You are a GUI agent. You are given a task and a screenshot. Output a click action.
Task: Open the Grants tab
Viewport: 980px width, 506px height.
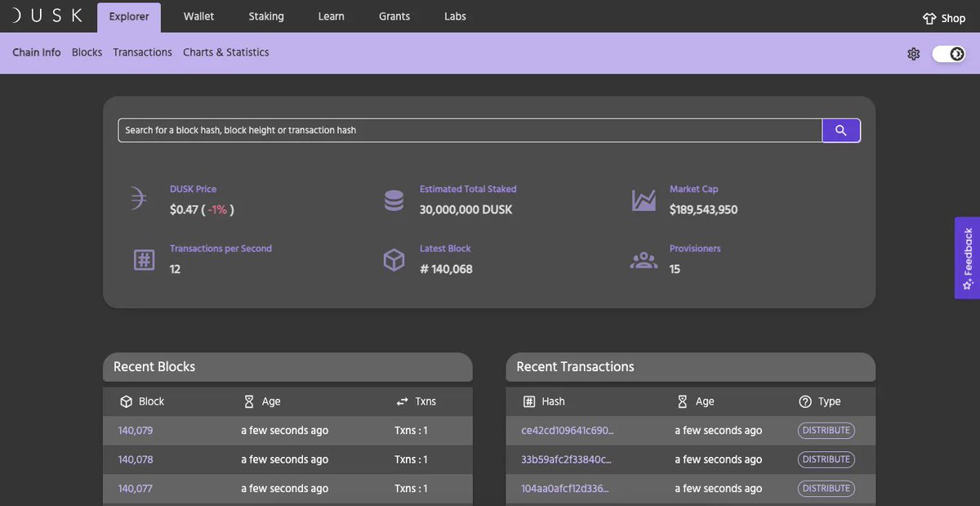[x=394, y=16]
